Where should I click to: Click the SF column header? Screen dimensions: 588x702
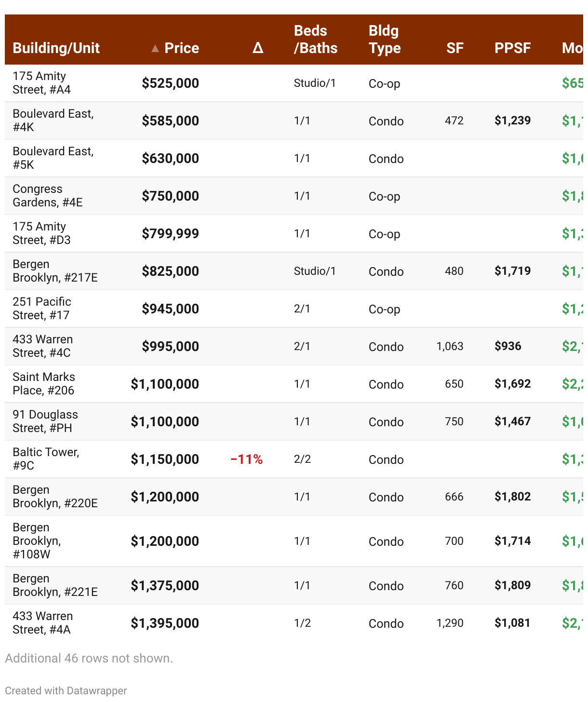coord(454,48)
